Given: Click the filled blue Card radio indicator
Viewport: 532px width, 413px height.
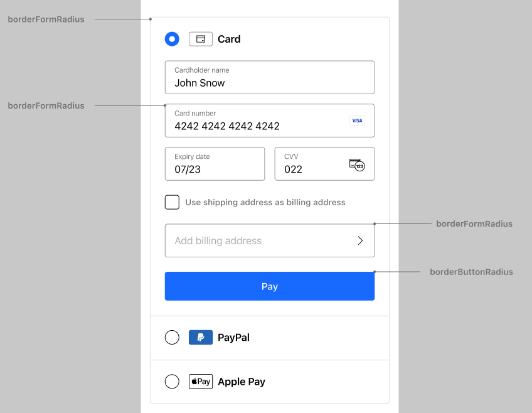Looking at the screenshot, I should [x=172, y=39].
